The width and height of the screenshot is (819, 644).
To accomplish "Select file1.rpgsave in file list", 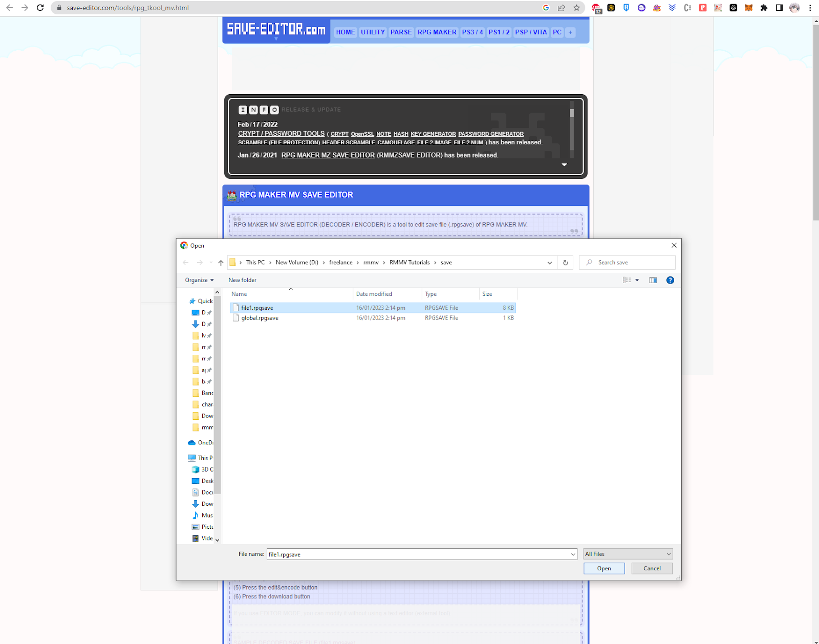I will [373, 308].
